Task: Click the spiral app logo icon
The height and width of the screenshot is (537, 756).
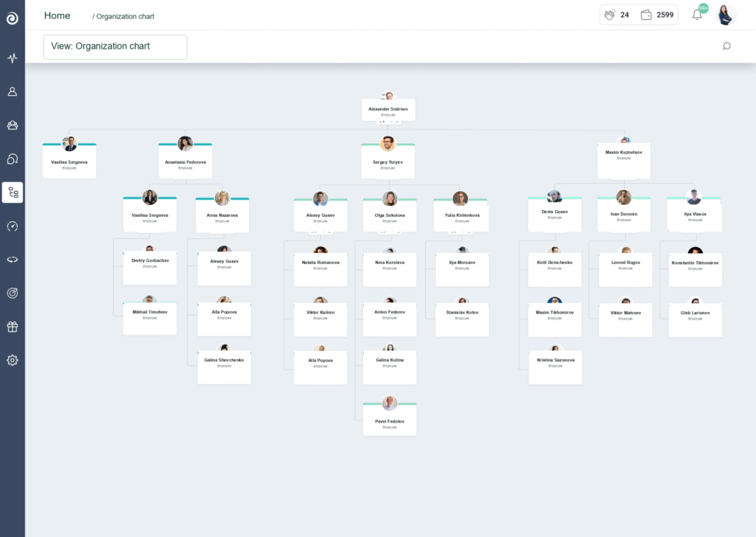Action: pyautogui.click(x=13, y=18)
